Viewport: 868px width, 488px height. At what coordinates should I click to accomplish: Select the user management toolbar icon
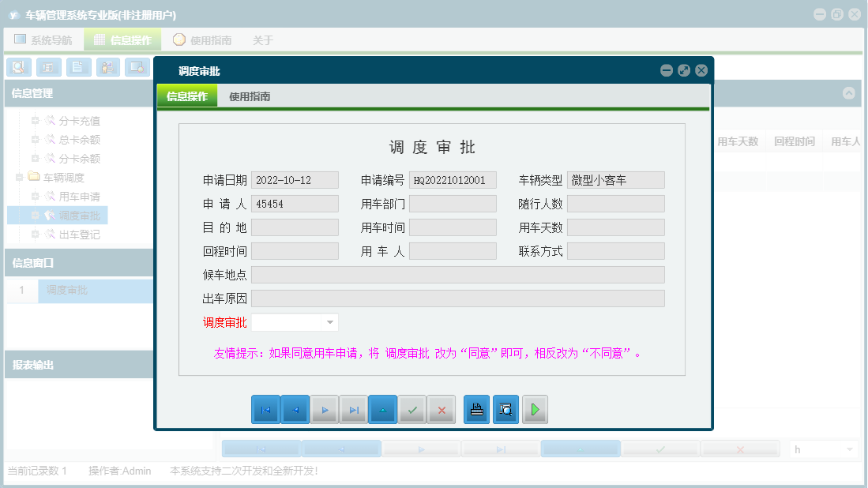pyautogui.click(x=107, y=67)
